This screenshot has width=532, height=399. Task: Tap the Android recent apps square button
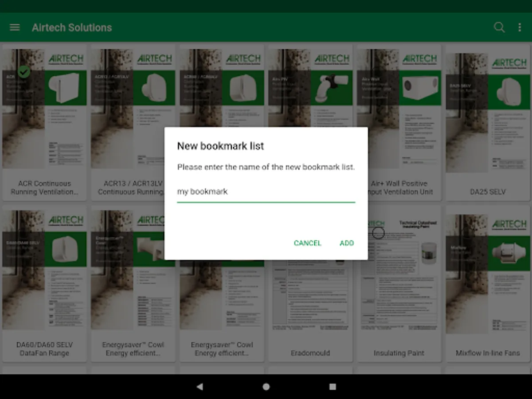(332, 387)
